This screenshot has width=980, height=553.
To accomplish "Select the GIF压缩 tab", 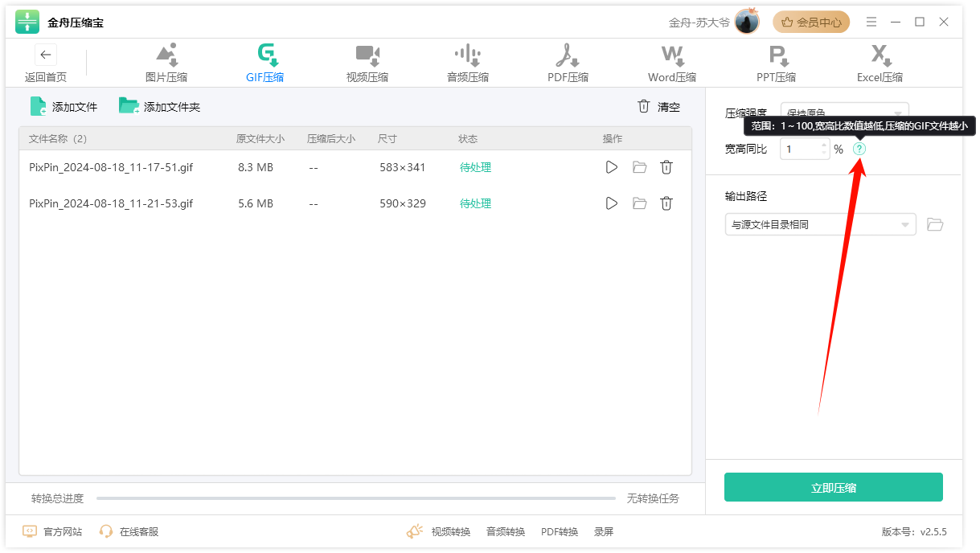I will pyautogui.click(x=265, y=63).
